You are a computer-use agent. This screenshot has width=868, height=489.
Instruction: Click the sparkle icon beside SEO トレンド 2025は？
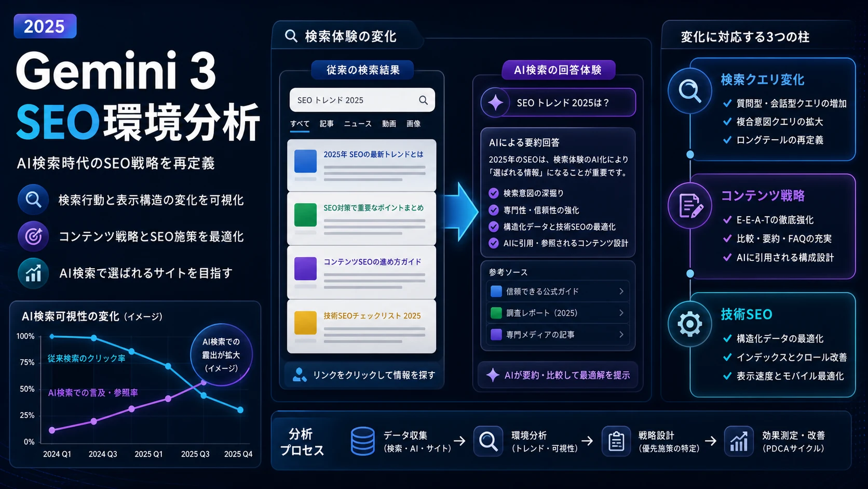click(x=496, y=102)
